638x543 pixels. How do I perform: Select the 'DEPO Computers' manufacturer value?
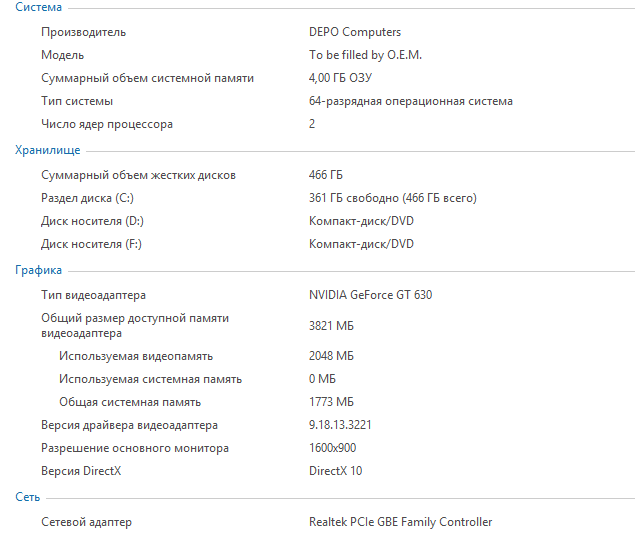click(x=355, y=32)
